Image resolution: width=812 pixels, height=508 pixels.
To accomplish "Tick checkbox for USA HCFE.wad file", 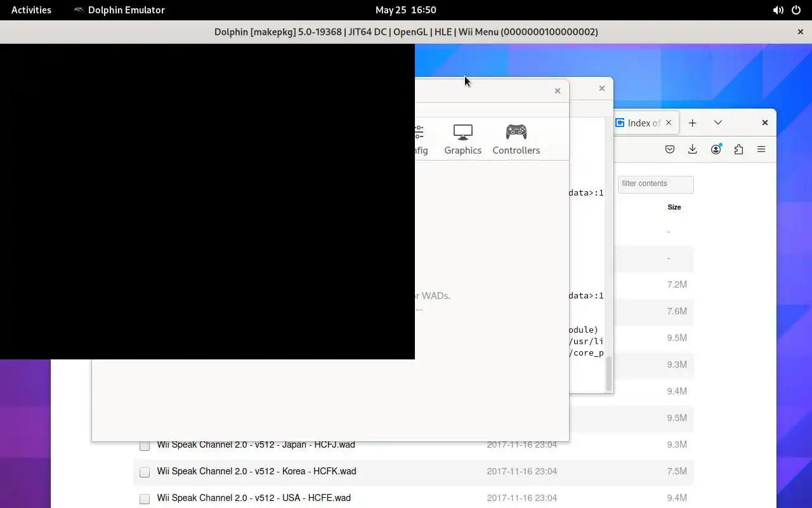I will coord(145,499).
